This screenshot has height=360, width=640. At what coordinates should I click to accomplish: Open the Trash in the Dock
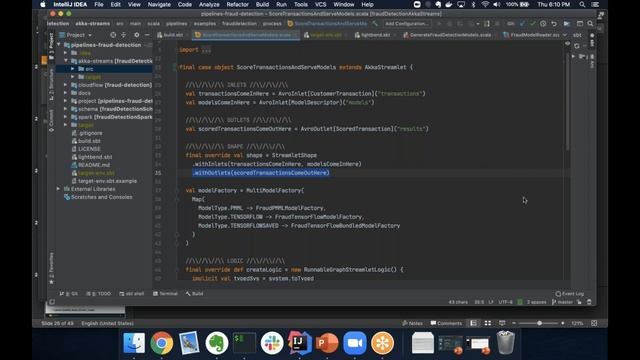tap(506, 343)
